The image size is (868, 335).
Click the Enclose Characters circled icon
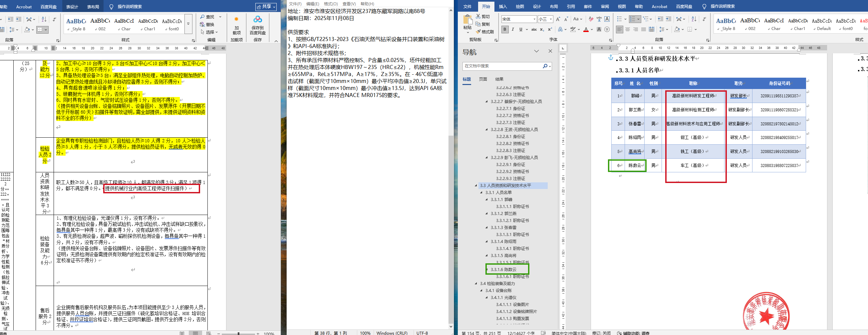pos(607,30)
